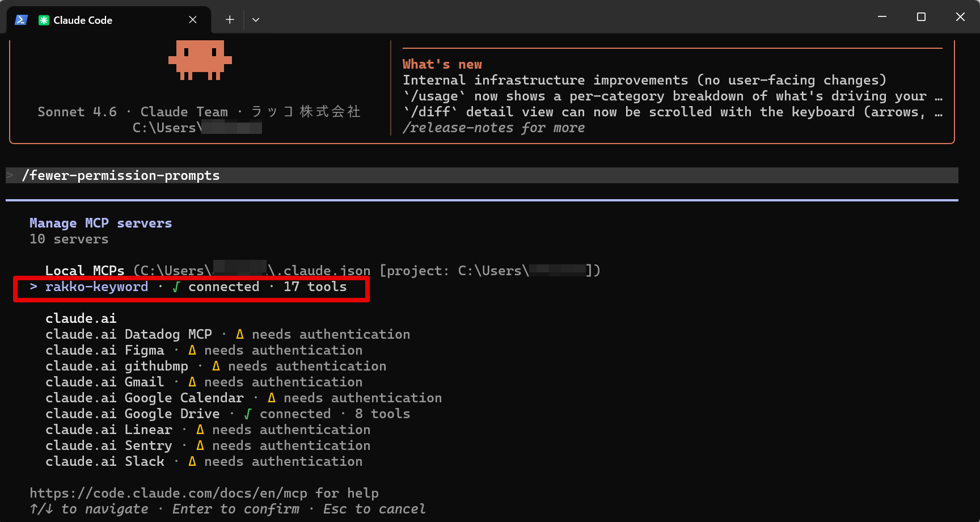Close the Claude Code tab
The width and height of the screenshot is (980, 522).
(193, 20)
